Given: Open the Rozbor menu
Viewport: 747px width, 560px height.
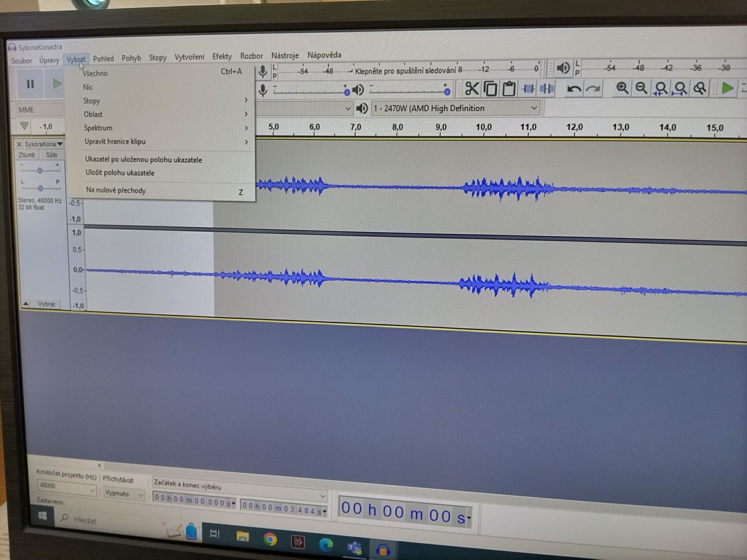Looking at the screenshot, I should pyautogui.click(x=252, y=56).
